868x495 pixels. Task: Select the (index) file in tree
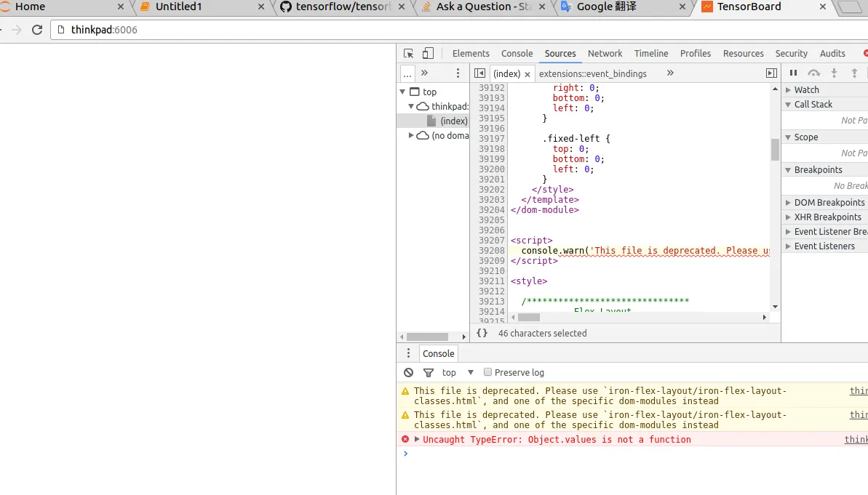click(433, 121)
